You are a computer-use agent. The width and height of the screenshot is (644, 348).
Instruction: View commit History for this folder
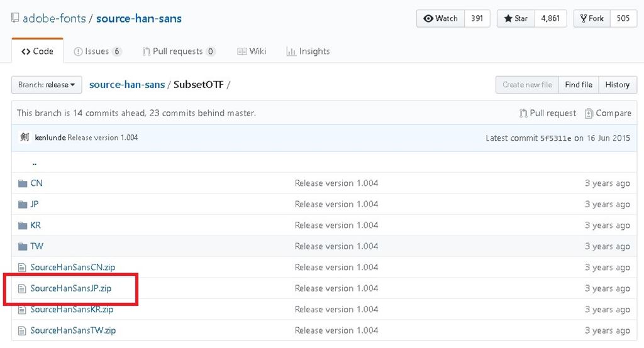[617, 85]
